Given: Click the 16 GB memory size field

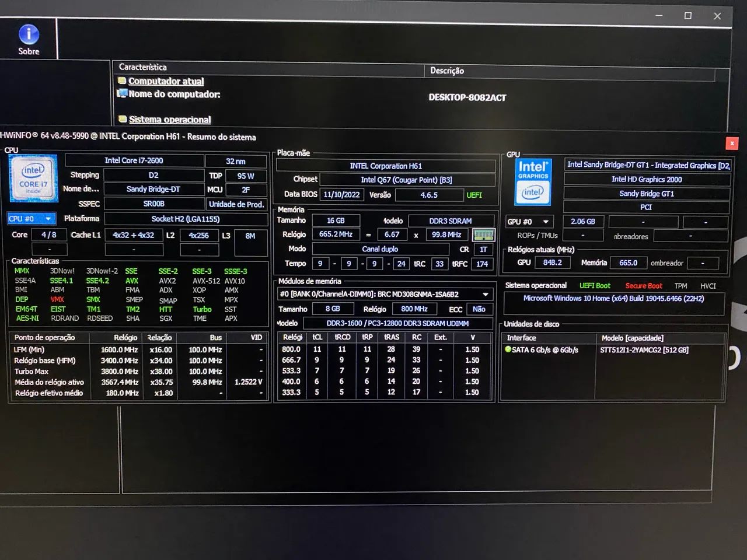Looking at the screenshot, I should tap(336, 221).
